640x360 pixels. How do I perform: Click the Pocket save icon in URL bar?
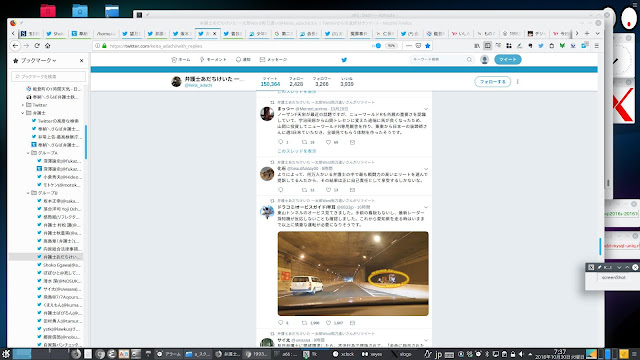point(418,46)
